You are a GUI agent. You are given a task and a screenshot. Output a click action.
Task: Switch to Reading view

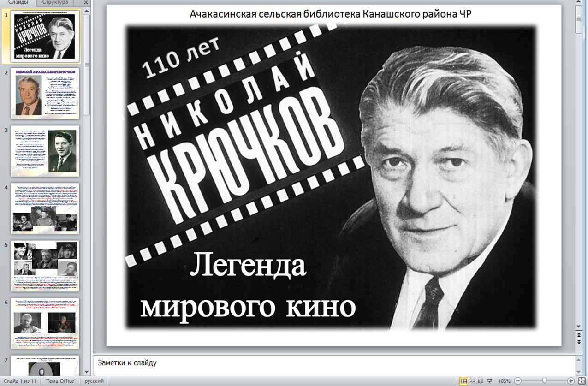(481, 381)
